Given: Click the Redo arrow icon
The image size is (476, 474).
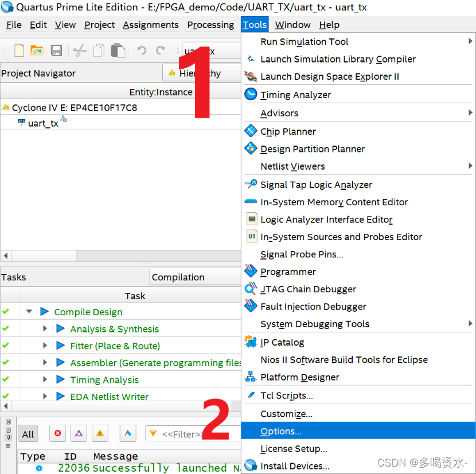Looking at the screenshot, I should click(x=160, y=50).
